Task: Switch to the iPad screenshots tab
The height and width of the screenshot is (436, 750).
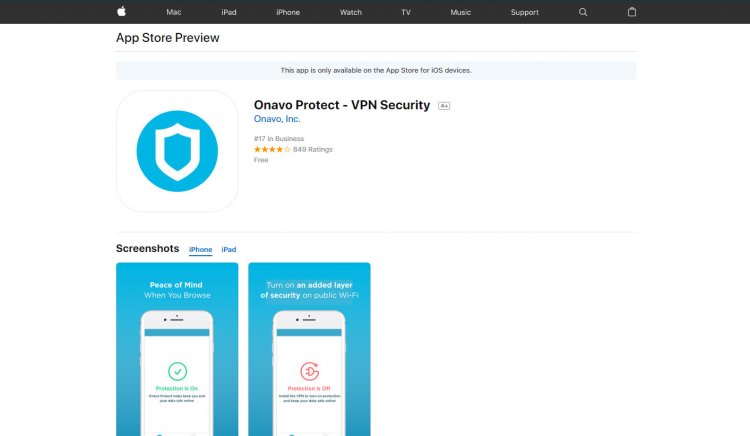Action: (x=229, y=250)
